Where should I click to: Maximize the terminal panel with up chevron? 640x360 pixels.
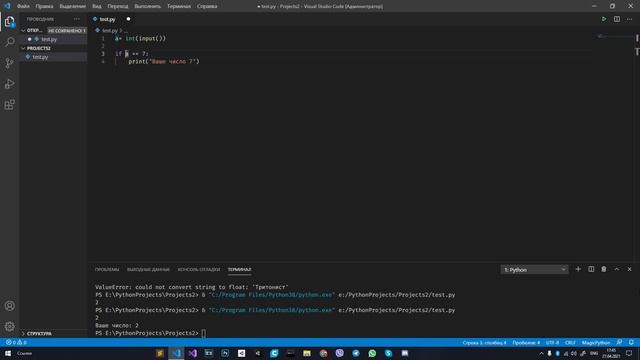tap(617, 269)
